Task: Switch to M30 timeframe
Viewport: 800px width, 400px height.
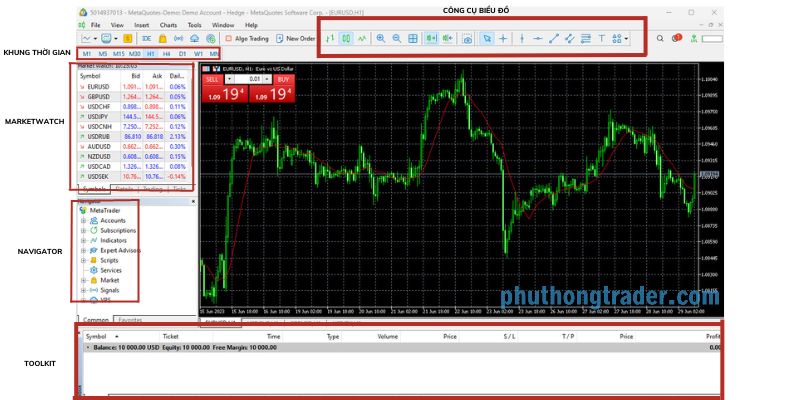Action: click(x=135, y=54)
